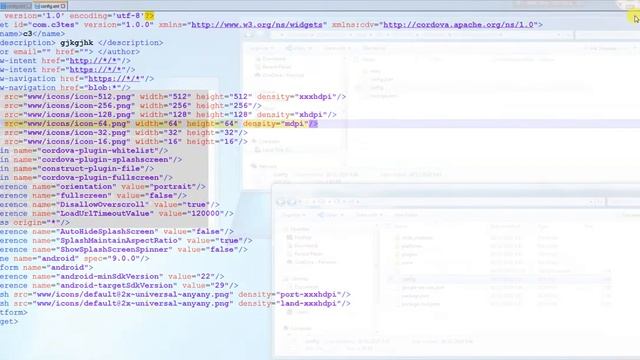This screenshot has width=640, height=360.
Task: Click the c3 text inside name tag
Action: tap(28, 34)
